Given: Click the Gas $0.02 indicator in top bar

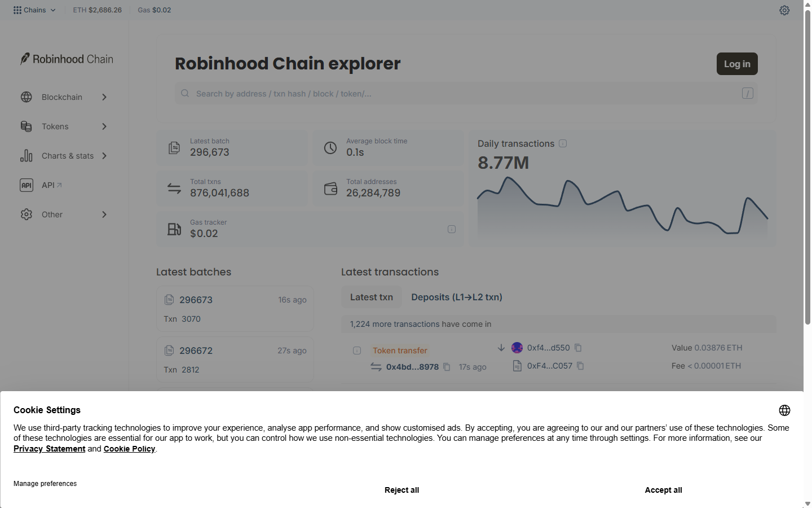Looking at the screenshot, I should tap(154, 10).
